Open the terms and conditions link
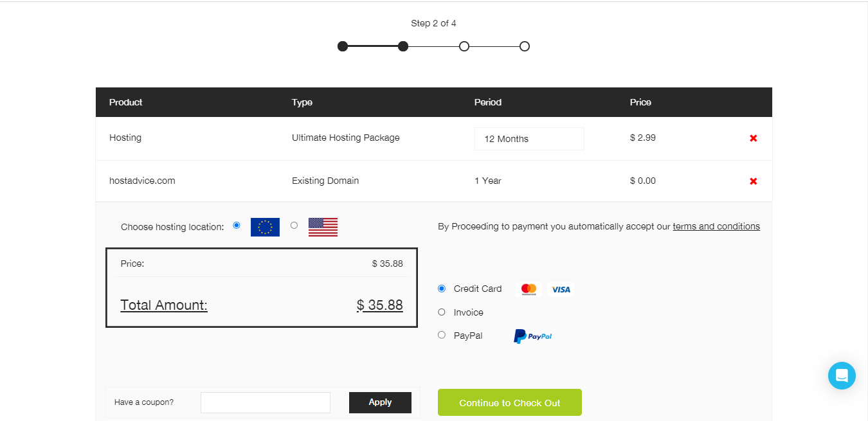 tap(716, 226)
